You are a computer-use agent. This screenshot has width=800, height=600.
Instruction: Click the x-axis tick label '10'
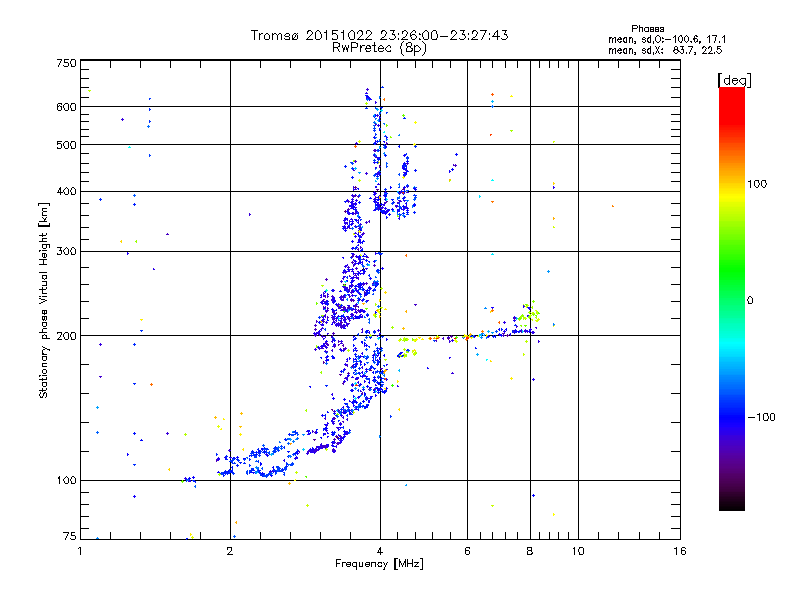pyautogui.click(x=578, y=551)
